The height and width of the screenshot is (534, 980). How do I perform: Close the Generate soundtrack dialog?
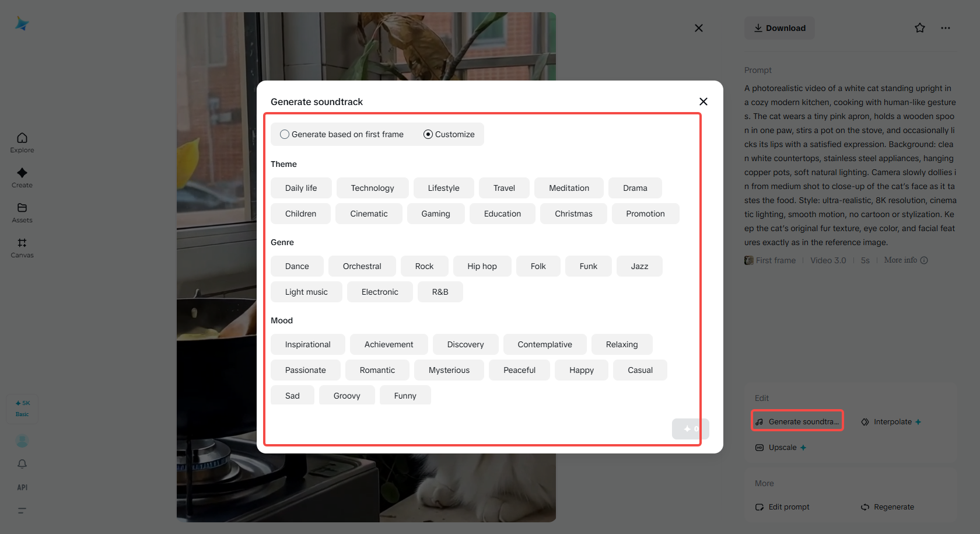pyautogui.click(x=703, y=102)
